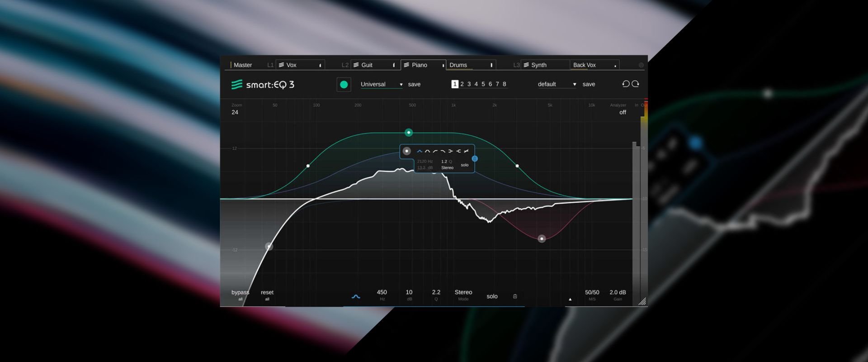
Task: Click the Guit tab level marker
Action: [394, 65]
